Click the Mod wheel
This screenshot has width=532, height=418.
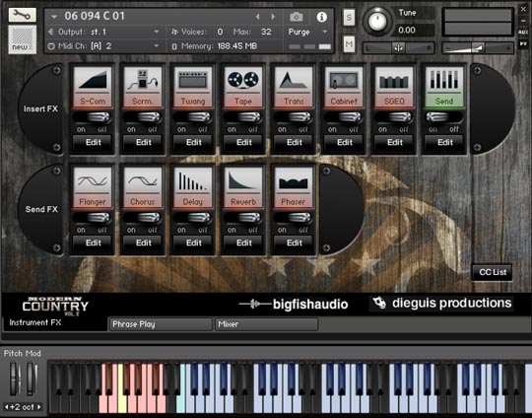coord(32,379)
